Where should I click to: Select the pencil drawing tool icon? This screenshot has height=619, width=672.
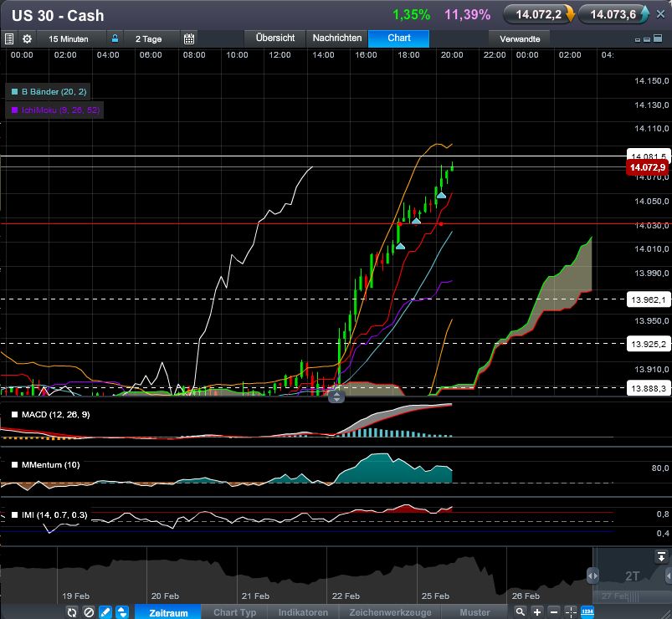coord(105,612)
